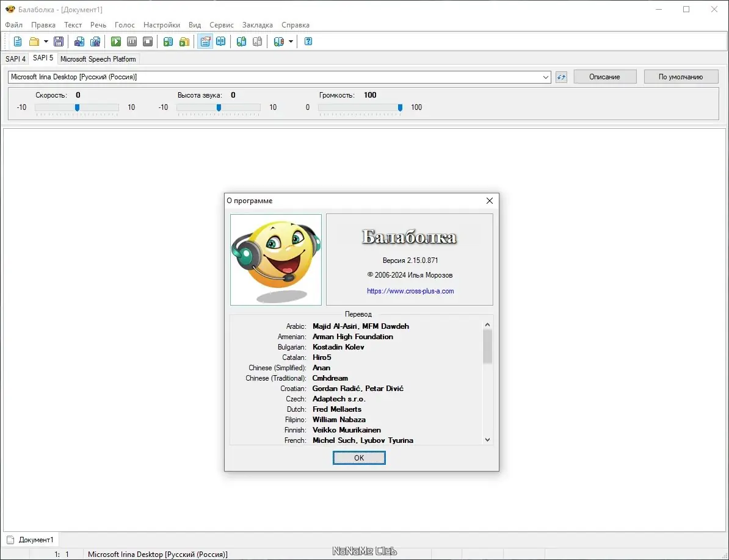Image resolution: width=729 pixels, height=560 pixels.
Task: Click the Скорость slider handle
Action: pos(77,108)
